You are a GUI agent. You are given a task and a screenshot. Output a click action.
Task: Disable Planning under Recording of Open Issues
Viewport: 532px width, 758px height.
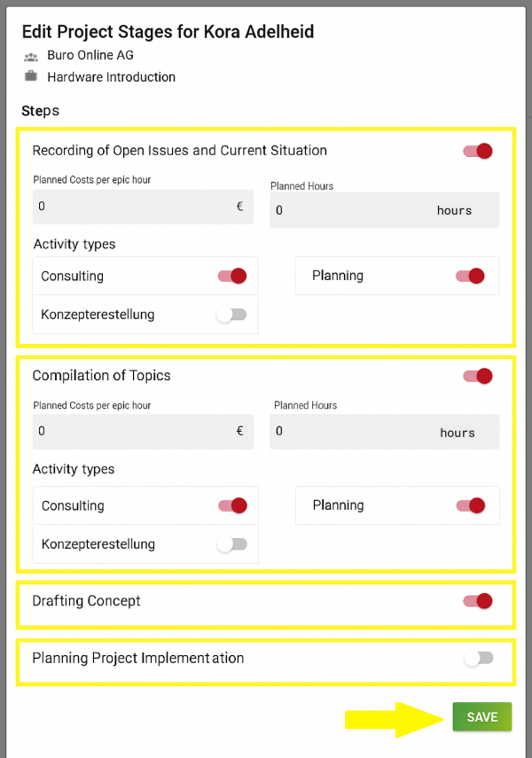(470, 276)
